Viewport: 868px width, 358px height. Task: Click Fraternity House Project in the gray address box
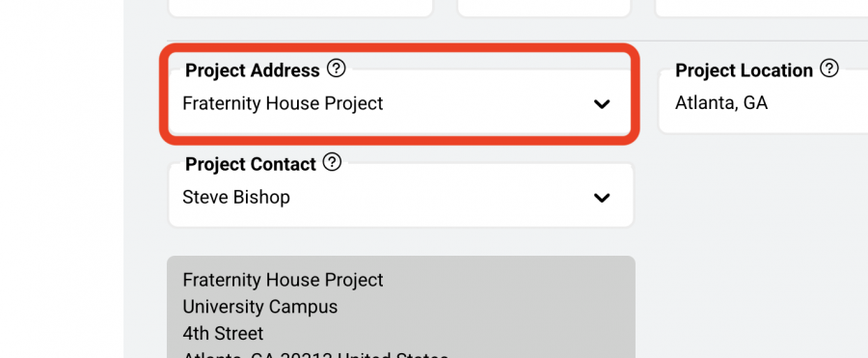283,280
